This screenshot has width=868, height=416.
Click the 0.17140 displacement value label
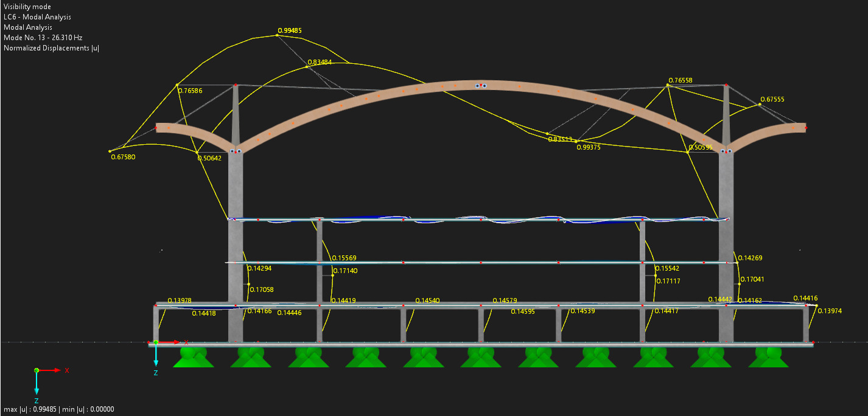pyautogui.click(x=346, y=271)
